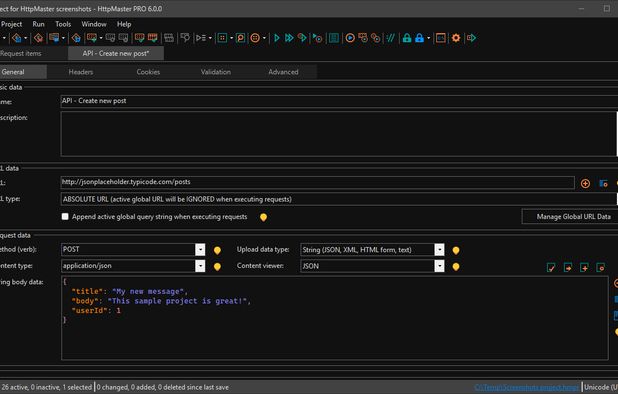This screenshot has height=394, width=618.
Task: Open the Method (verb) POST dropdown
Action: click(x=200, y=249)
